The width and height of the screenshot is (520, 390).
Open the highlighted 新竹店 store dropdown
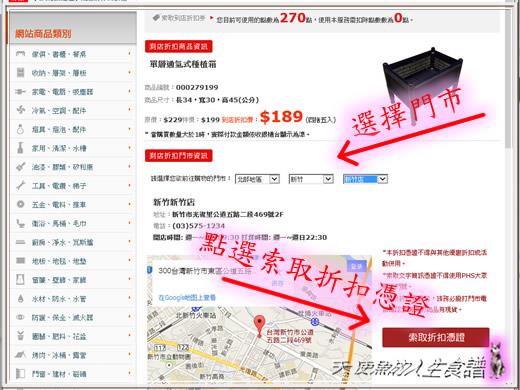click(x=365, y=179)
